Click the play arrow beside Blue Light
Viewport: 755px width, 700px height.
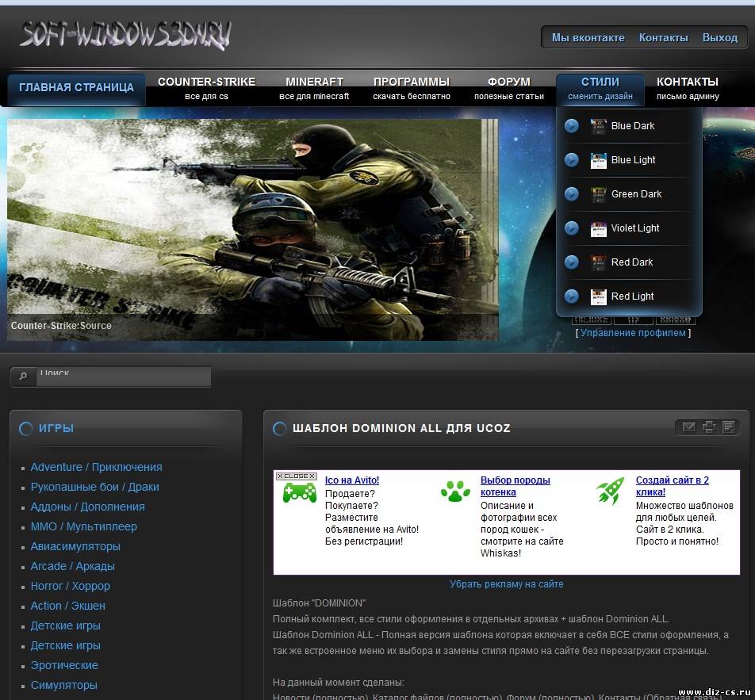[572, 160]
